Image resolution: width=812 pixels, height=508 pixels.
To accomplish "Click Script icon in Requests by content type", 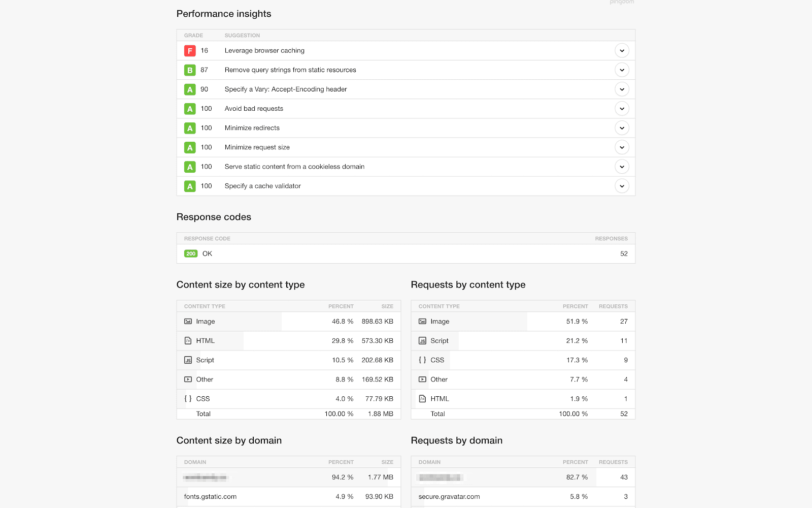I will tap(422, 341).
